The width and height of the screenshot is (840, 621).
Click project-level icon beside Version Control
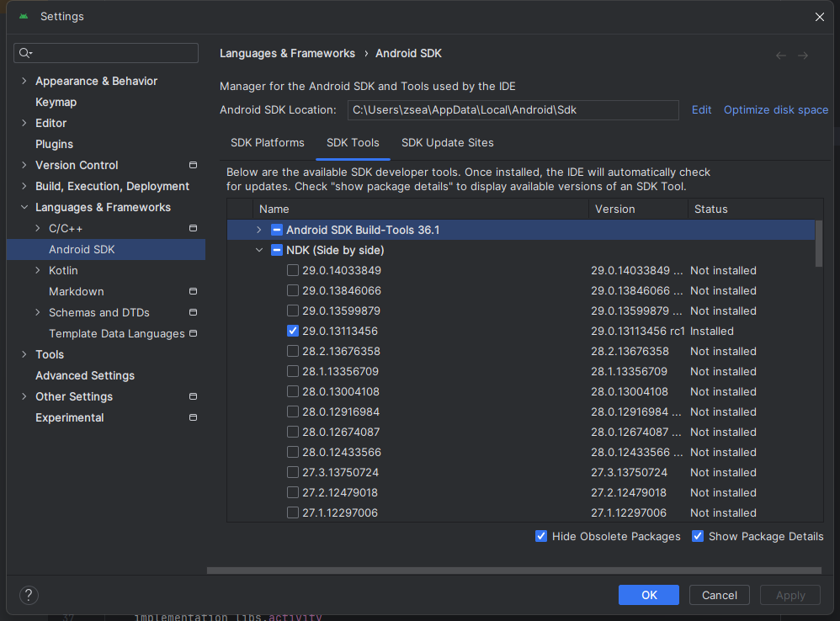(193, 165)
